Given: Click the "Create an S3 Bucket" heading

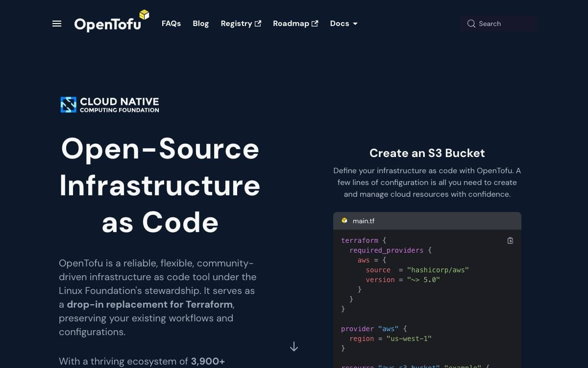Looking at the screenshot, I should click(427, 153).
